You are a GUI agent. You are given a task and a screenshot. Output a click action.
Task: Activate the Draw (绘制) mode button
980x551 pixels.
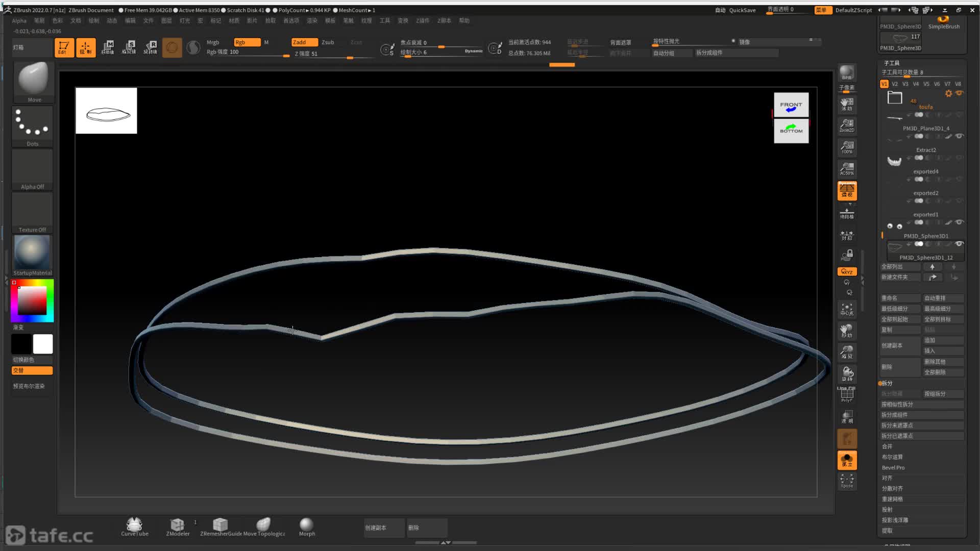86,47
